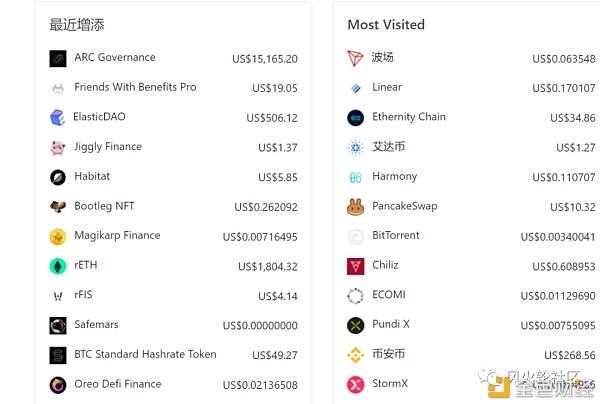Select Linear in Most Visited list
Screen dimensions: 600x404
(387, 87)
